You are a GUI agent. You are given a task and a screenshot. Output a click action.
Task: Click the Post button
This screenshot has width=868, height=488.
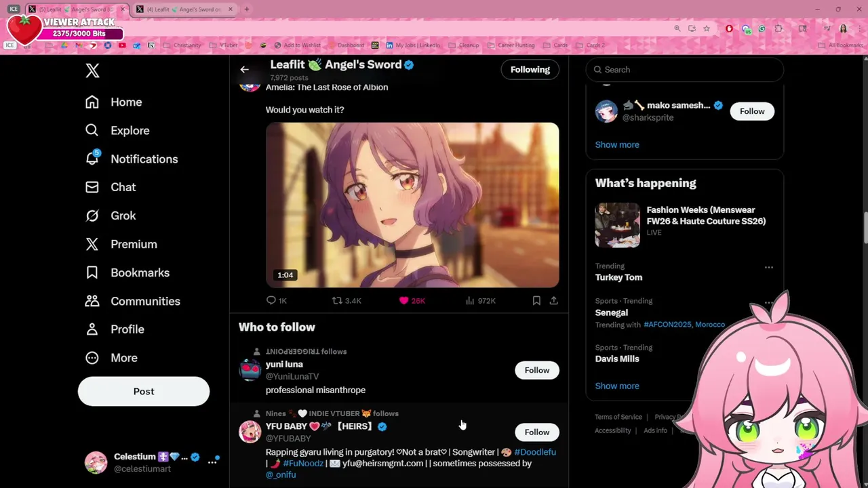point(144,392)
